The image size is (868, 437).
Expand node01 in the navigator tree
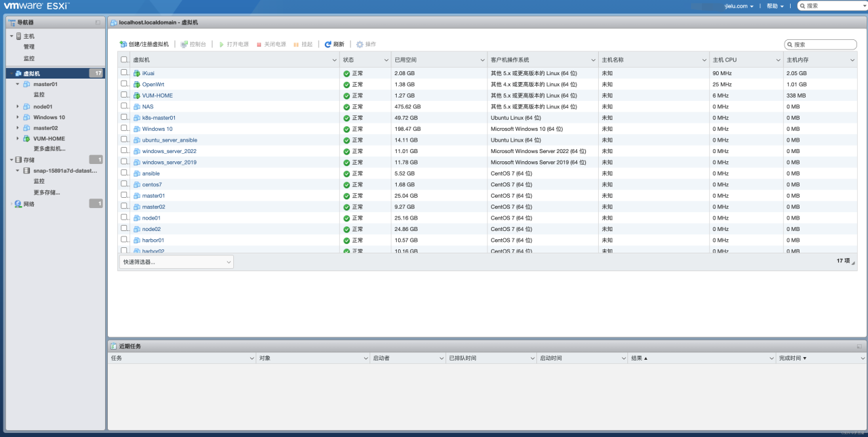tap(18, 106)
